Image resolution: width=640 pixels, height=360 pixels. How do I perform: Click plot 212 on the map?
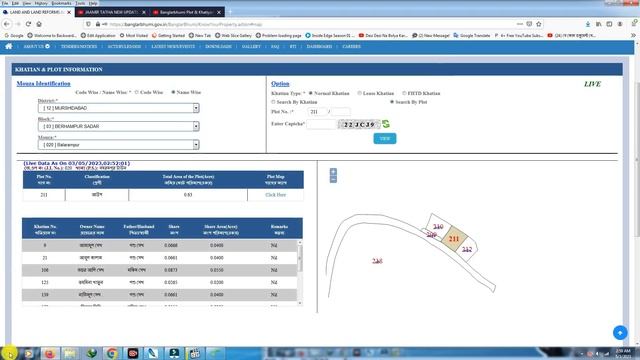pyautogui.click(x=467, y=249)
